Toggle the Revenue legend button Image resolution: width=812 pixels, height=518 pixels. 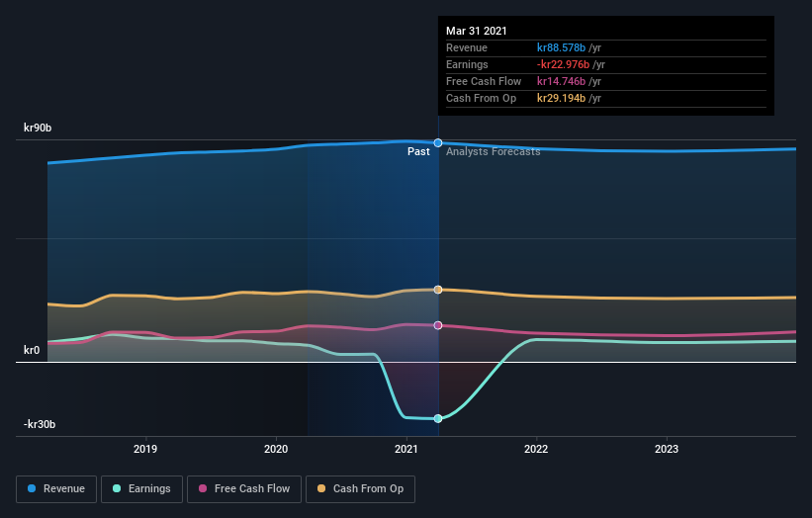[56, 489]
